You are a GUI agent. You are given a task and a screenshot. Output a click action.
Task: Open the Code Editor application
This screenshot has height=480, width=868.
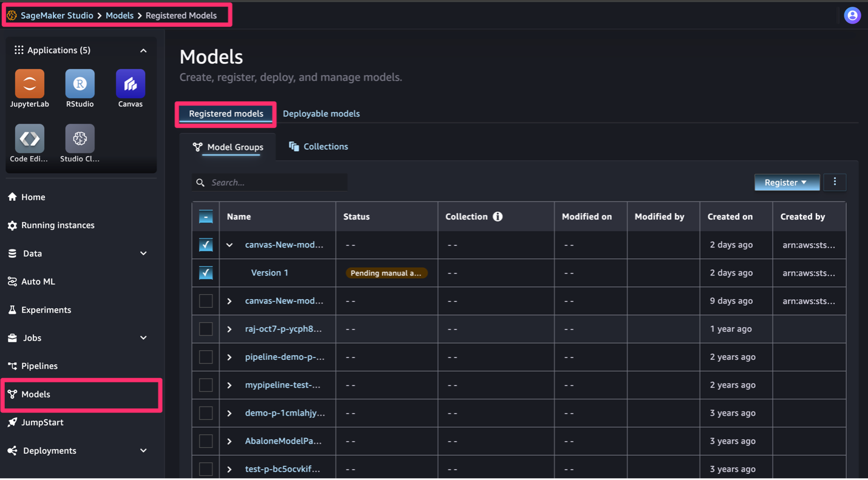(x=29, y=144)
